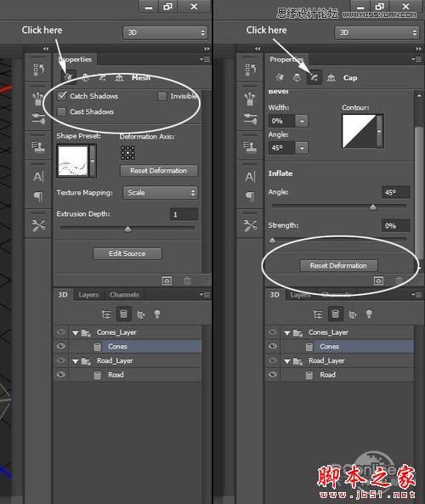Screen dimensions: 425x504
Task: Select the Cap properties icon in left panel
Action: pos(102,77)
